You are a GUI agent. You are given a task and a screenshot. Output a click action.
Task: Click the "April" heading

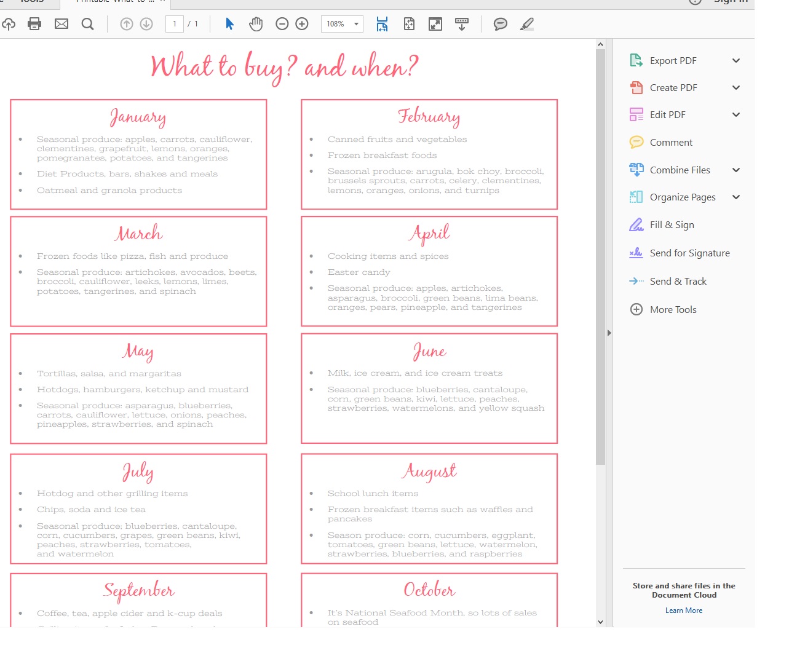point(429,234)
